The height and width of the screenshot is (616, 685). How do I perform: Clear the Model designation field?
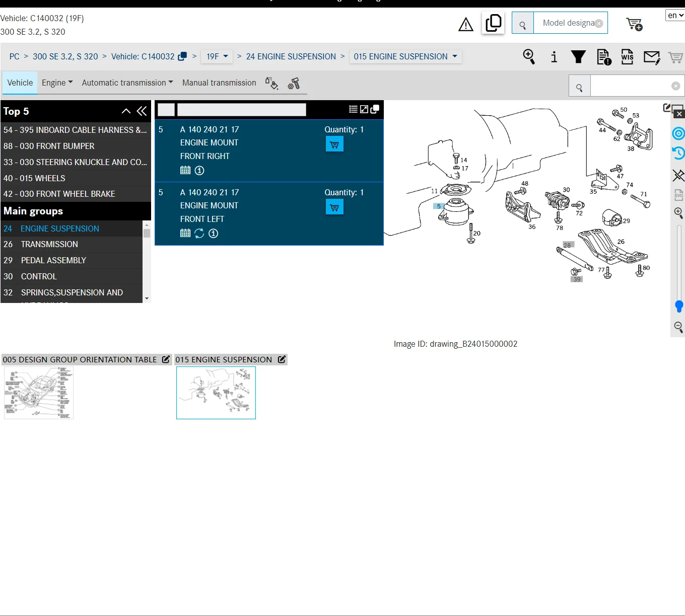(599, 23)
